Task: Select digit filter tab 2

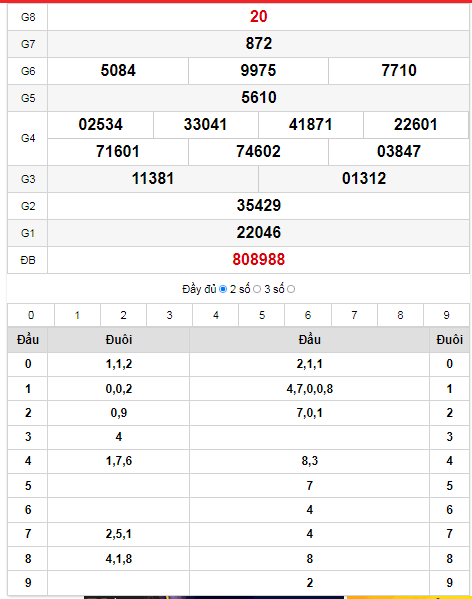Action: [123, 315]
